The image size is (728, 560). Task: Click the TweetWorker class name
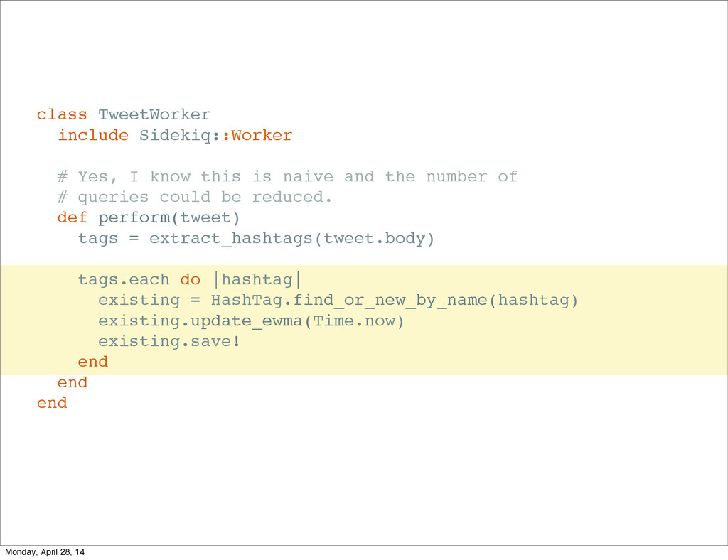point(154,114)
